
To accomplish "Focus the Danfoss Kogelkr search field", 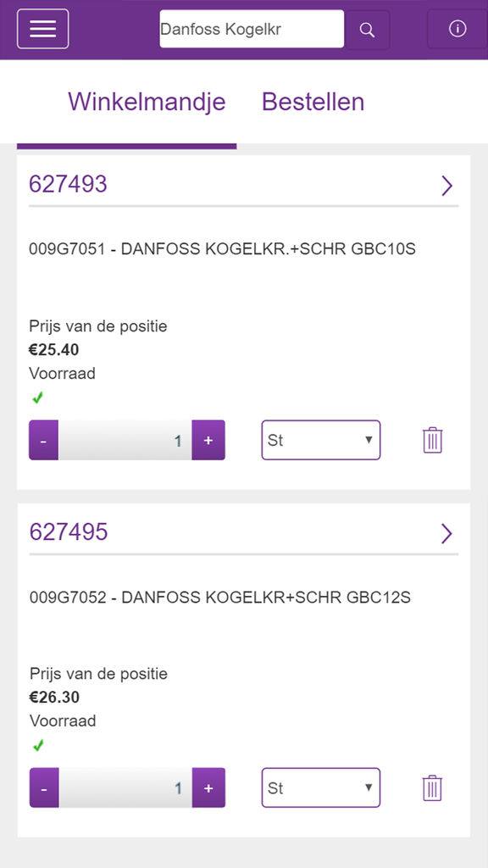I will click(x=252, y=29).
